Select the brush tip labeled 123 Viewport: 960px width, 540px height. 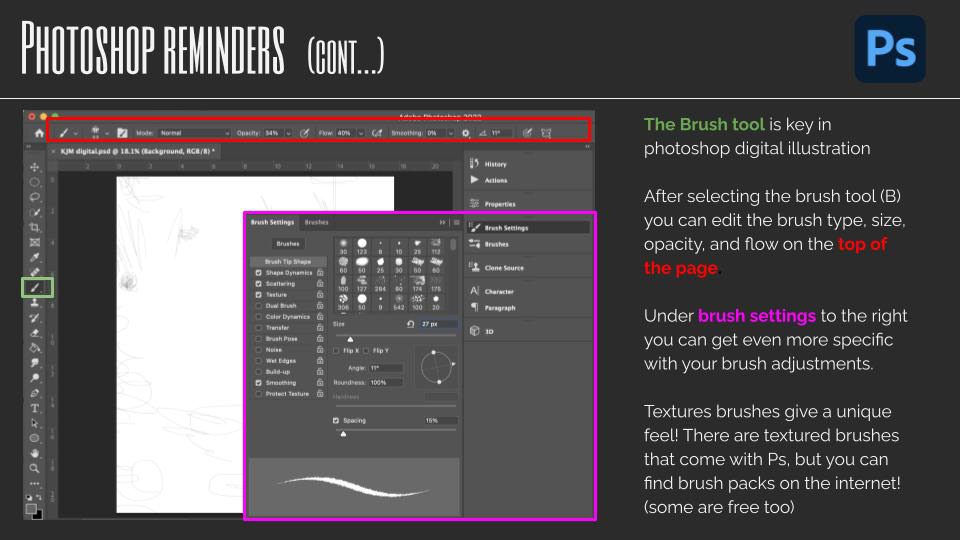tap(362, 247)
